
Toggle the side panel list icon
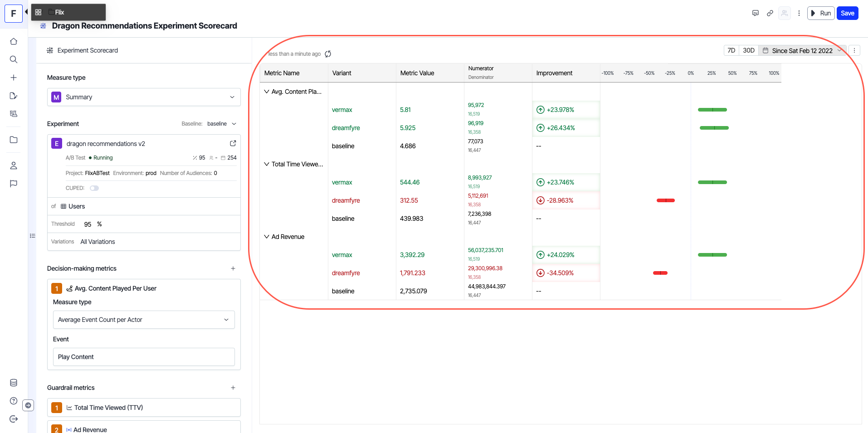coord(33,236)
